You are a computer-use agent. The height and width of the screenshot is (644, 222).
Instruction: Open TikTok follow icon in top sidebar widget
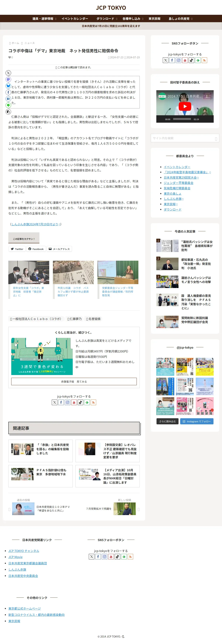191,60
